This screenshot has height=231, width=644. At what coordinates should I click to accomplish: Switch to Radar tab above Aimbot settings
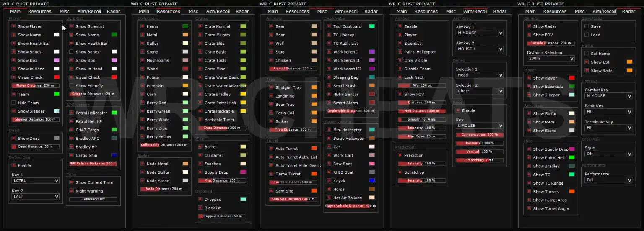(x=500, y=11)
